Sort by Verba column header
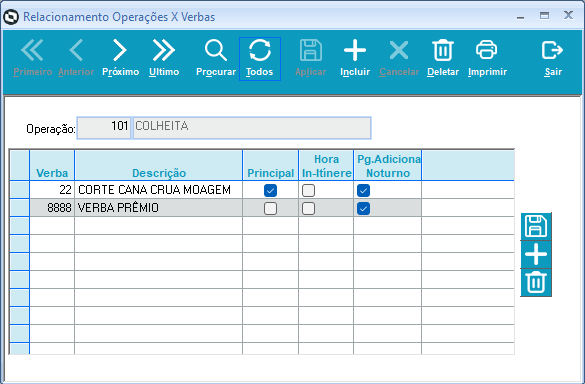The image size is (585, 384). 52,165
